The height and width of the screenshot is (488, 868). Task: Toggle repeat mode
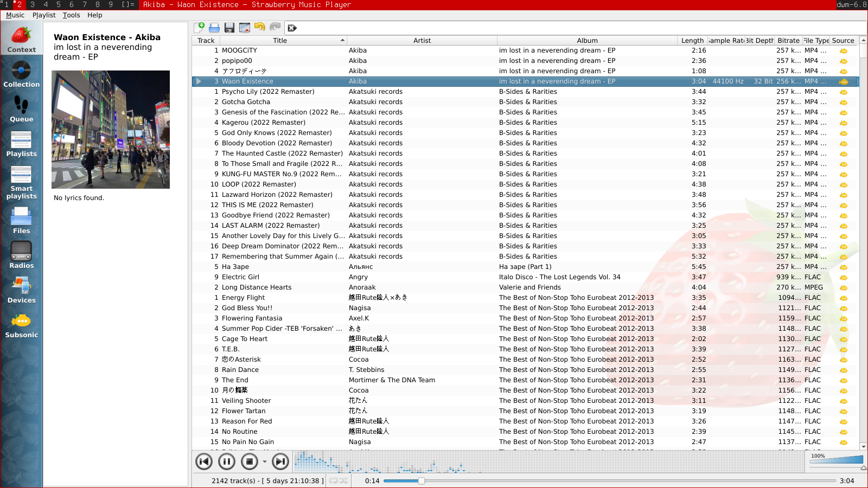(334, 481)
